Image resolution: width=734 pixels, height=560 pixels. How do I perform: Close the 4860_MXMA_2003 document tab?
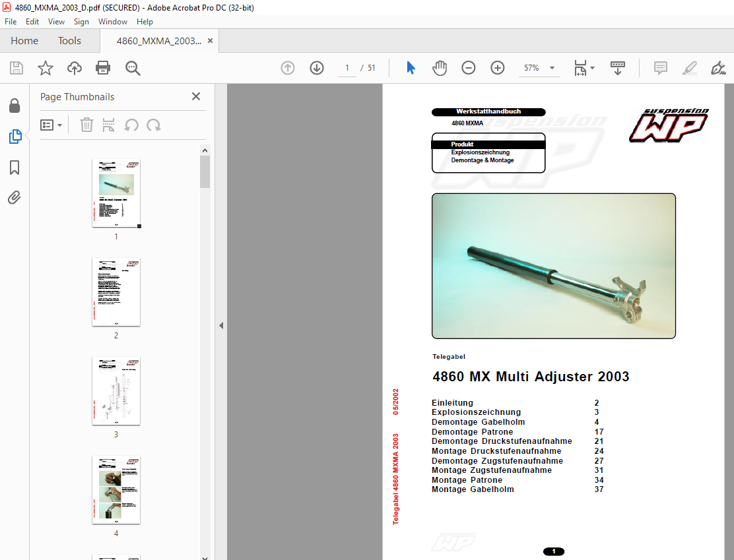210,41
